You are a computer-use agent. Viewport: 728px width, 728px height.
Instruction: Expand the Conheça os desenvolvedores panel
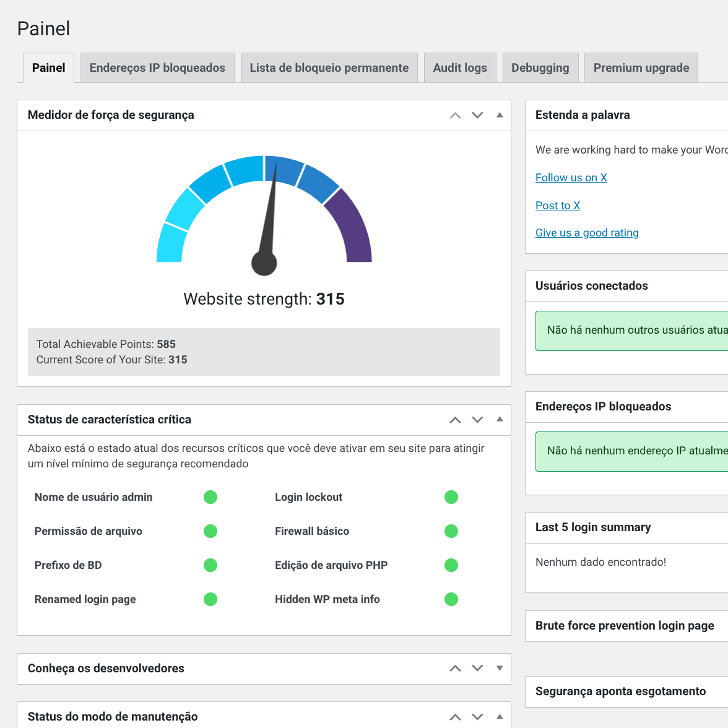(499, 668)
